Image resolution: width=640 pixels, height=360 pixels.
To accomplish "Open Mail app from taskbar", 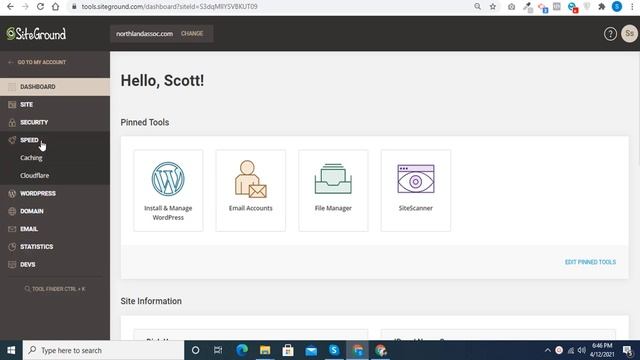I will pos(311,350).
